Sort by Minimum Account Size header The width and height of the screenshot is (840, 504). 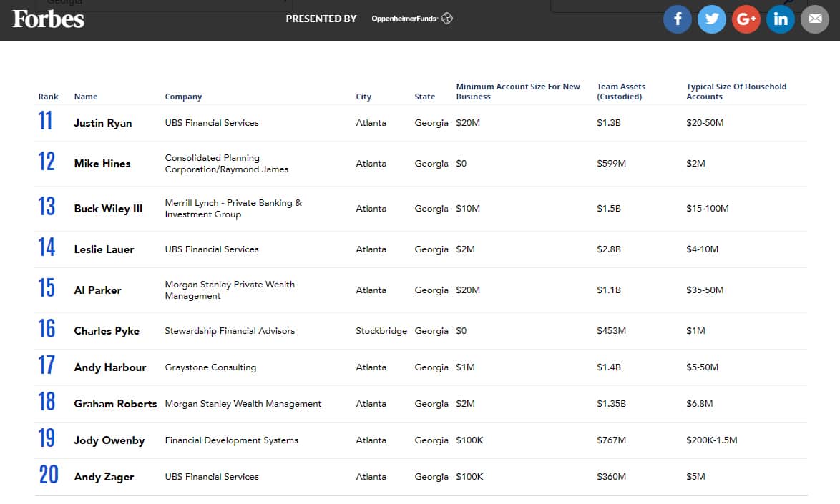[x=518, y=92]
